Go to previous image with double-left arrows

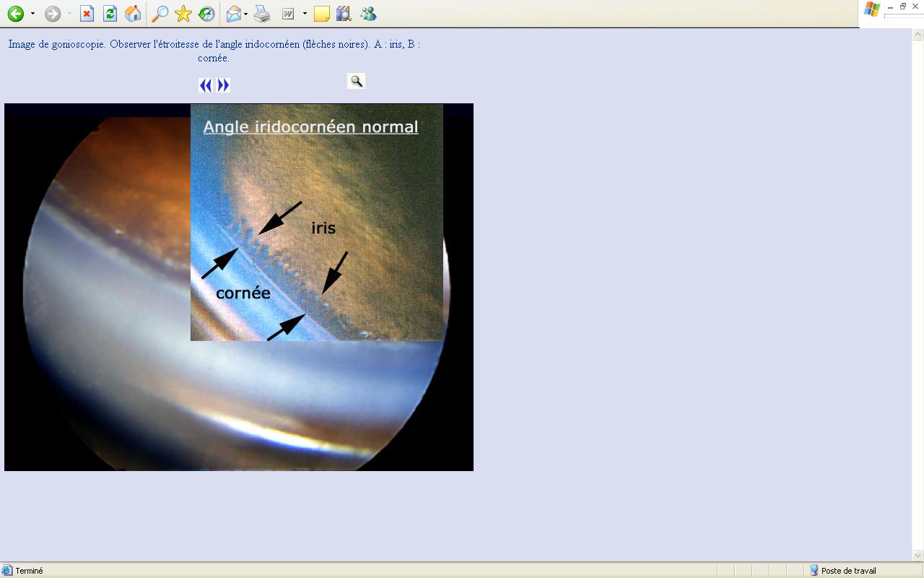(206, 85)
